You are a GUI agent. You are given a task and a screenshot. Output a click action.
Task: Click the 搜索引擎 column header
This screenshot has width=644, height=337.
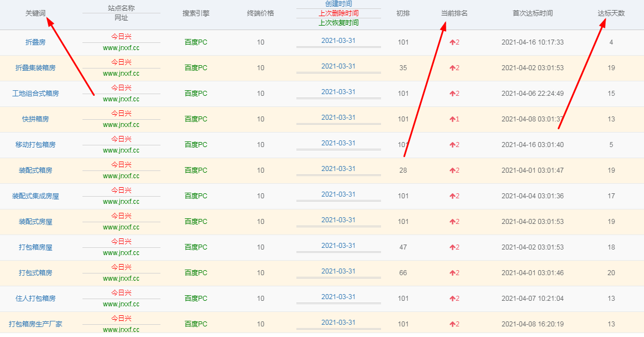coord(196,13)
